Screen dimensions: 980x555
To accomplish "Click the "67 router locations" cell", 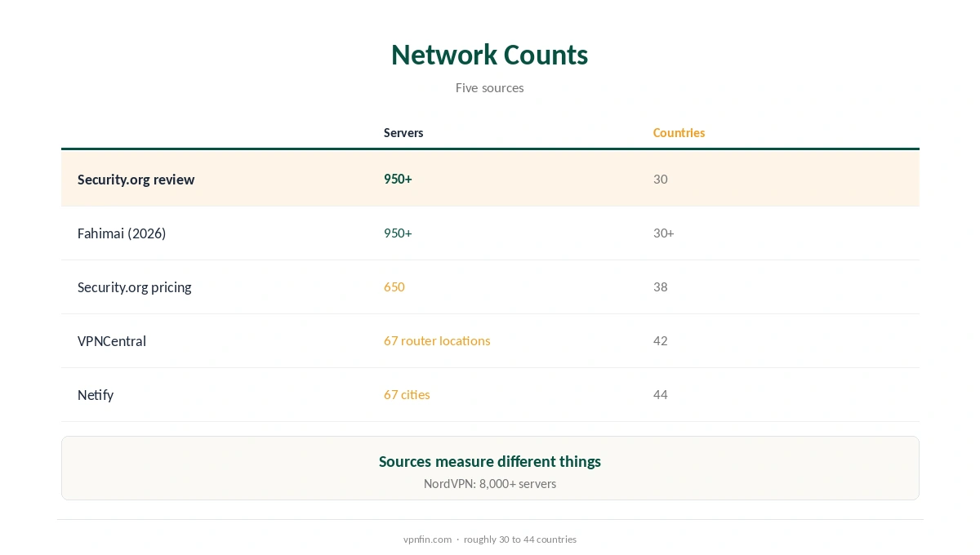I will (437, 340).
